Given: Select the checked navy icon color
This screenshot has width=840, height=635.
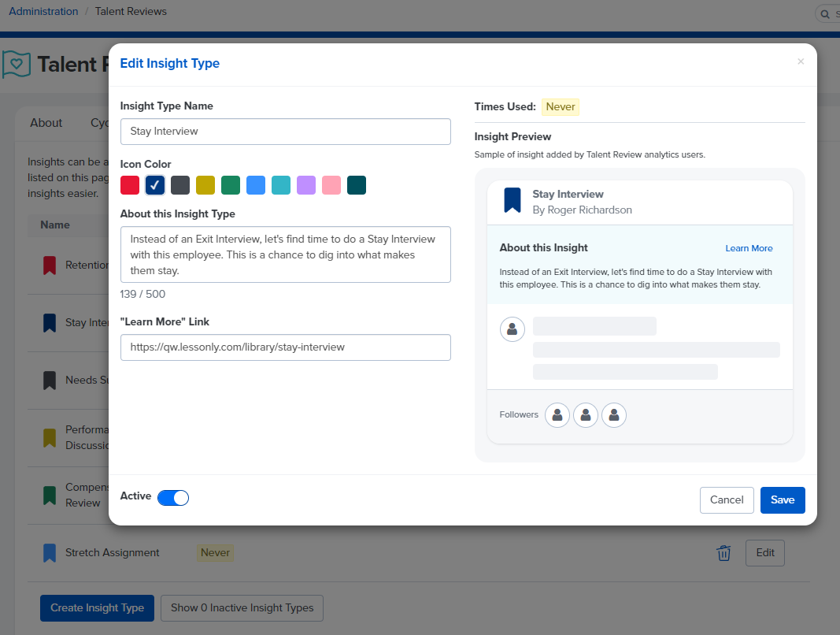Looking at the screenshot, I should tap(155, 185).
